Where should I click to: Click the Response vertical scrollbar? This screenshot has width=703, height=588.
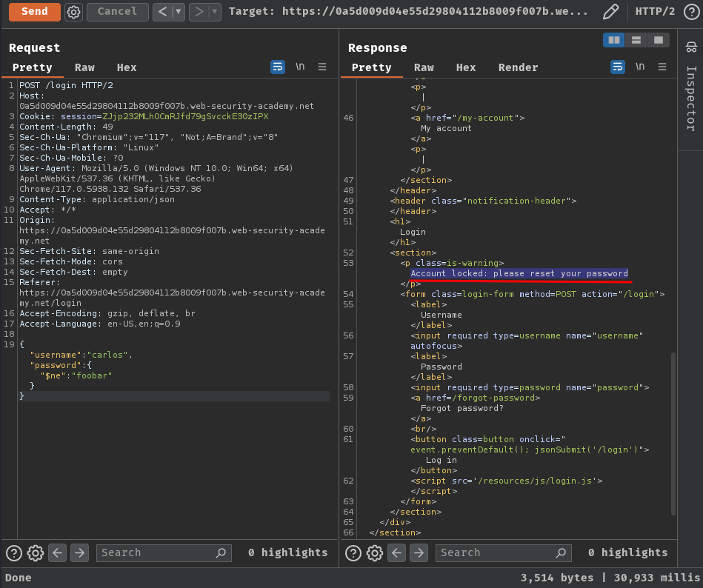click(x=673, y=433)
